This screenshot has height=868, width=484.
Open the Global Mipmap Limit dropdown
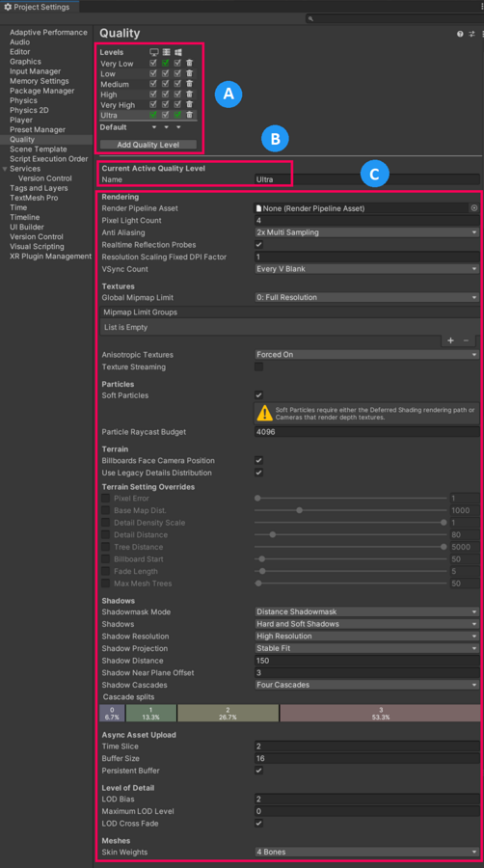pyautogui.click(x=367, y=297)
